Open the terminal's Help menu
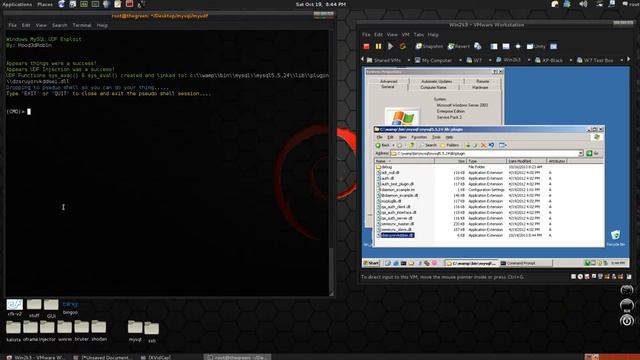Screen dimensions: 640x360 pos(102,25)
